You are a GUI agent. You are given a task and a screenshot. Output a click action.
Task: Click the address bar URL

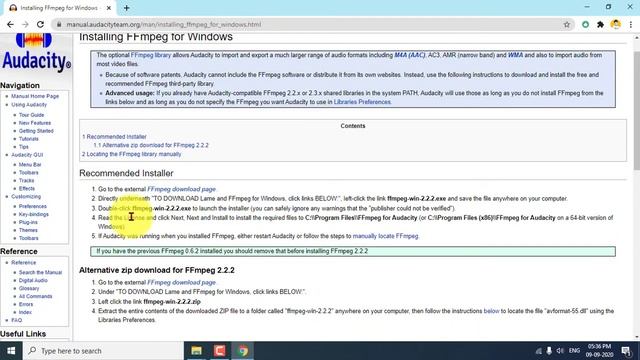[x=164, y=24]
